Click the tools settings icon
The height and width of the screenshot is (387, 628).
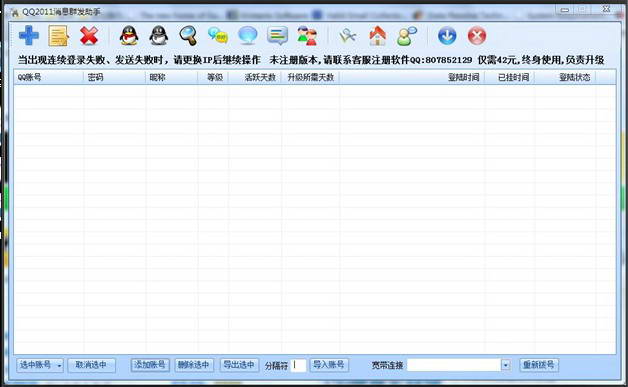click(347, 36)
